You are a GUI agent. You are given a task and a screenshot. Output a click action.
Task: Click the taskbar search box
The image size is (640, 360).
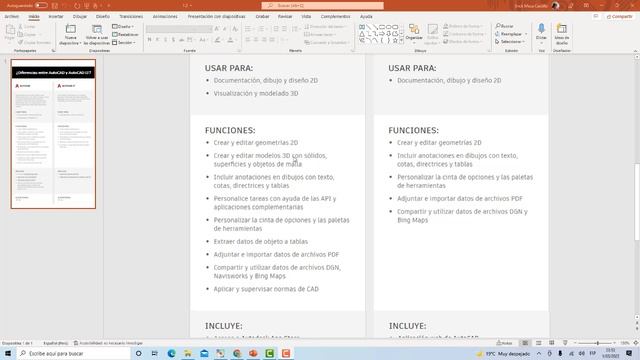(x=73, y=353)
